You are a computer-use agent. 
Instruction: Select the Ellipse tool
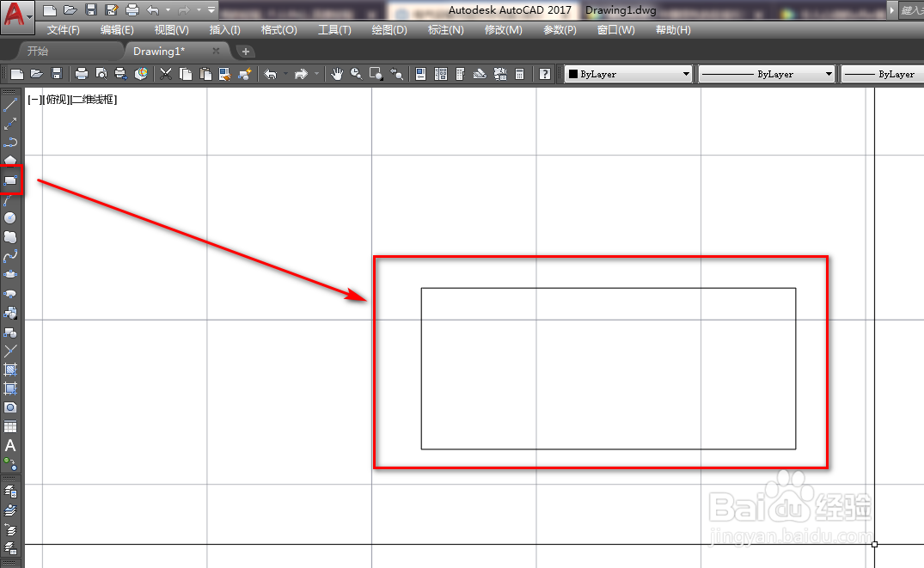point(10,275)
